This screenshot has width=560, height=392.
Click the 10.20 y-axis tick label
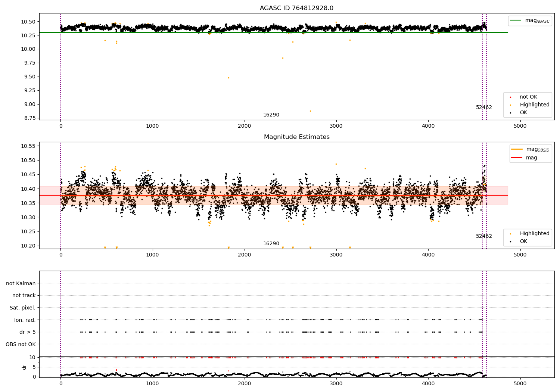click(x=28, y=246)
